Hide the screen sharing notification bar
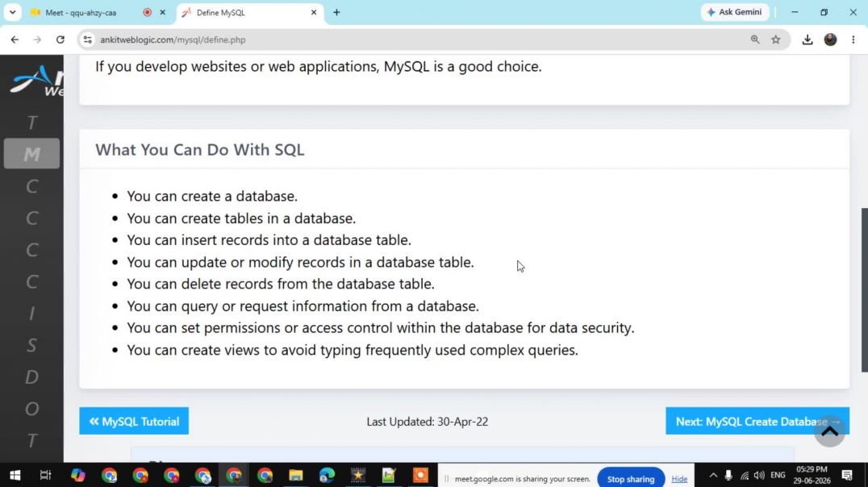868x487 pixels. (679, 479)
